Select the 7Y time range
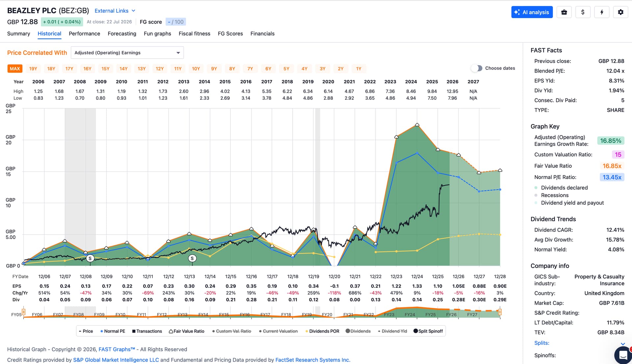 pos(250,68)
